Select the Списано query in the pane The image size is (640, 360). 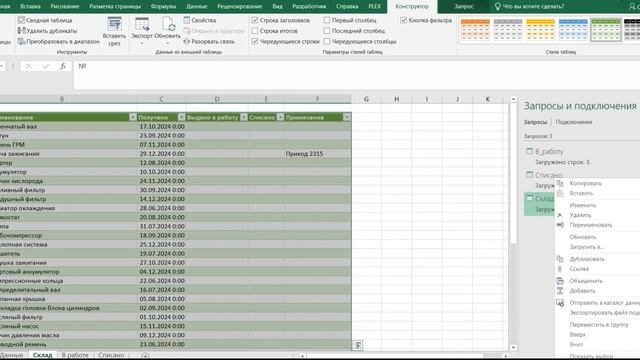[x=548, y=175]
